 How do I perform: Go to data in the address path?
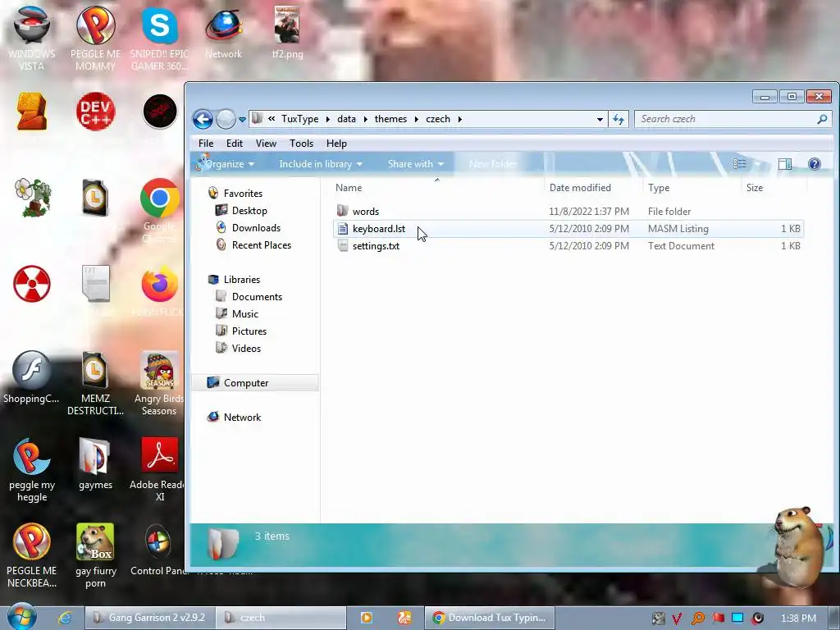[x=346, y=119]
